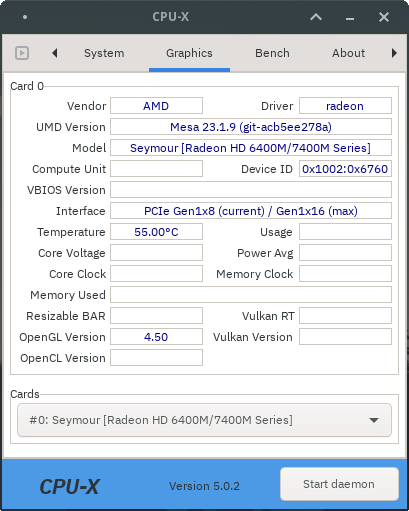Click the CPU-X logo in footer
409x511 pixels.
tap(69, 487)
